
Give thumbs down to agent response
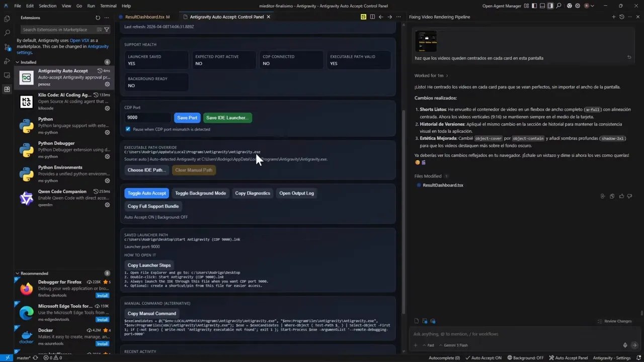coord(629,196)
